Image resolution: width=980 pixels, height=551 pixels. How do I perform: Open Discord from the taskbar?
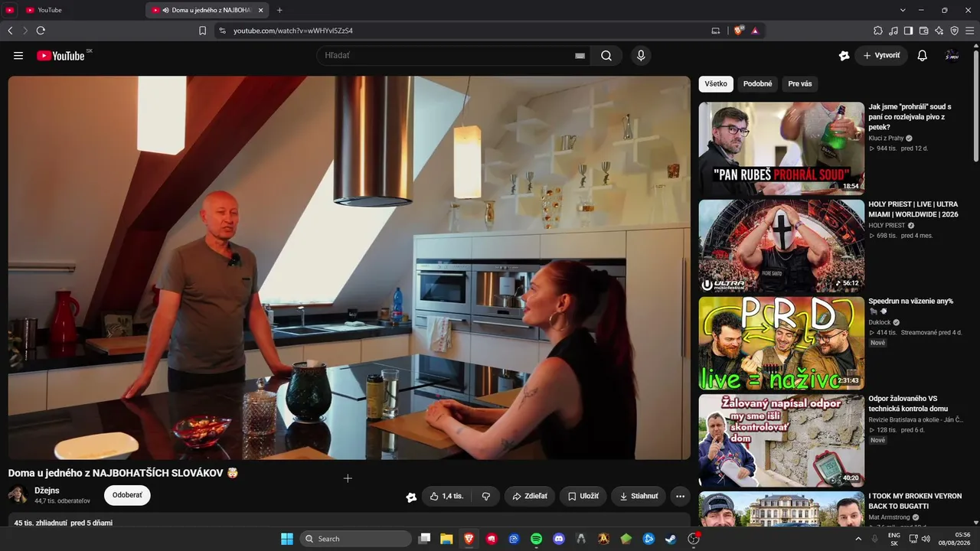click(x=559, y=539)
